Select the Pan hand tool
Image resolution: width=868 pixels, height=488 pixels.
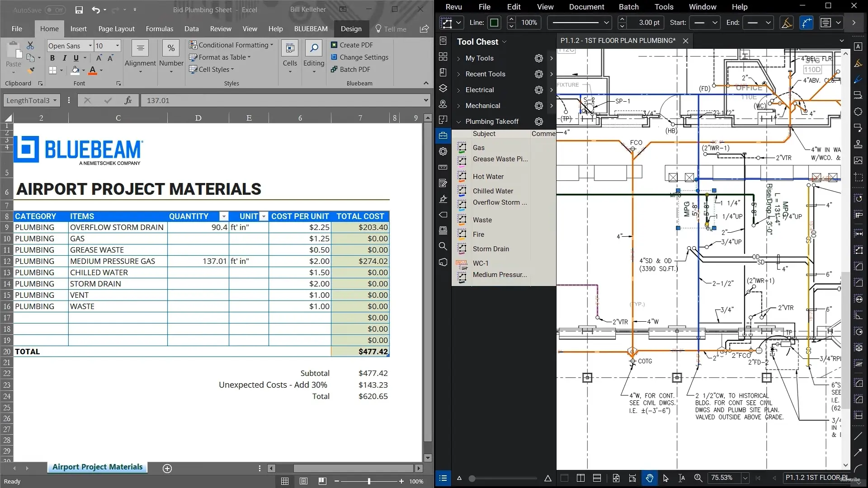point(650,478)
